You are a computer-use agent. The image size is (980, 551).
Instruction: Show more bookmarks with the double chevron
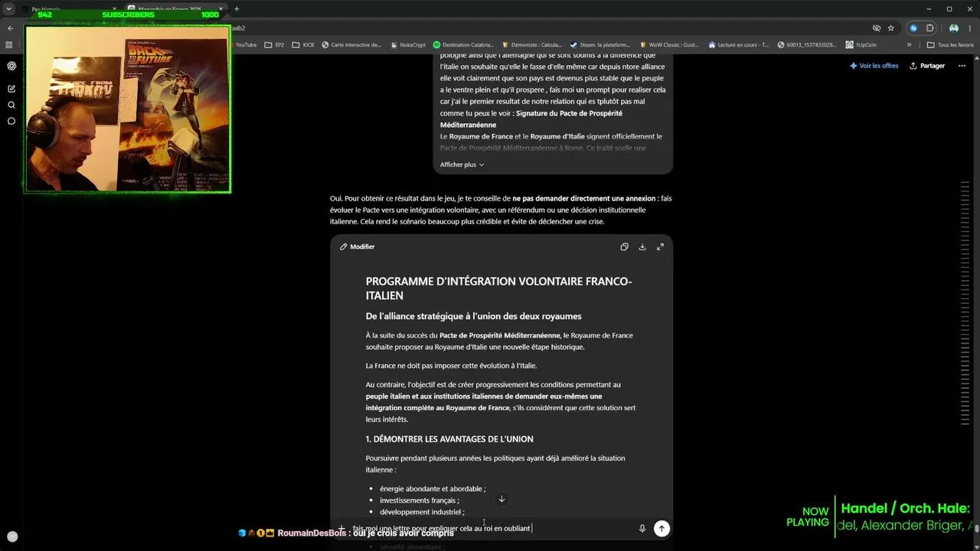[x=910, y=45]
